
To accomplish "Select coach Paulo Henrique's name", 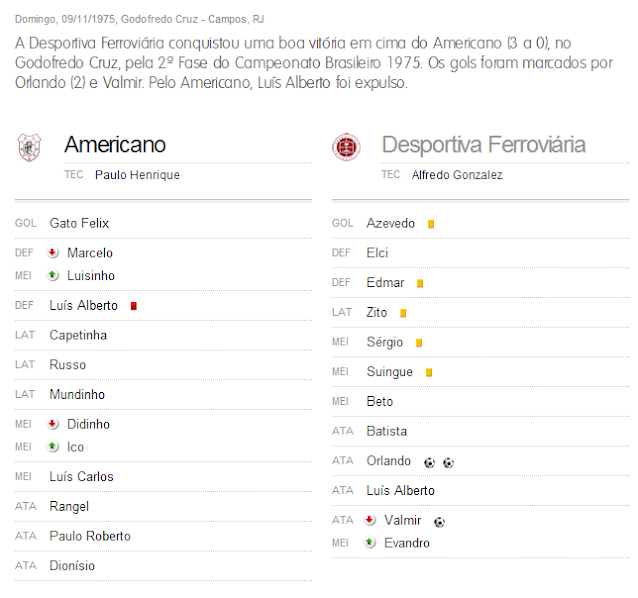I will [137, 175].
